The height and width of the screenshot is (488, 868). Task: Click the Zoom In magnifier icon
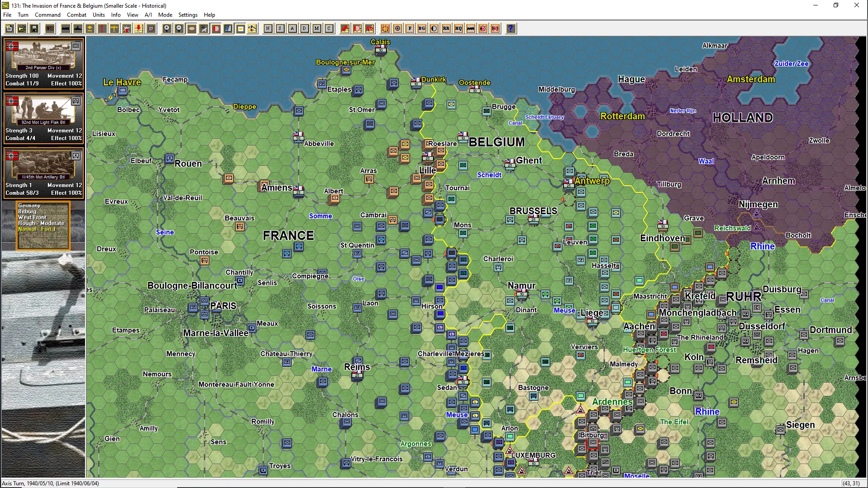pyautogui.click(x=167, y=28)
